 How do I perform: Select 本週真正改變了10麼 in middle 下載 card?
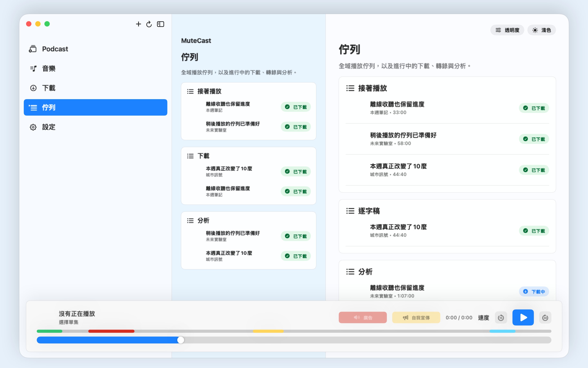[x=248, y=171]
